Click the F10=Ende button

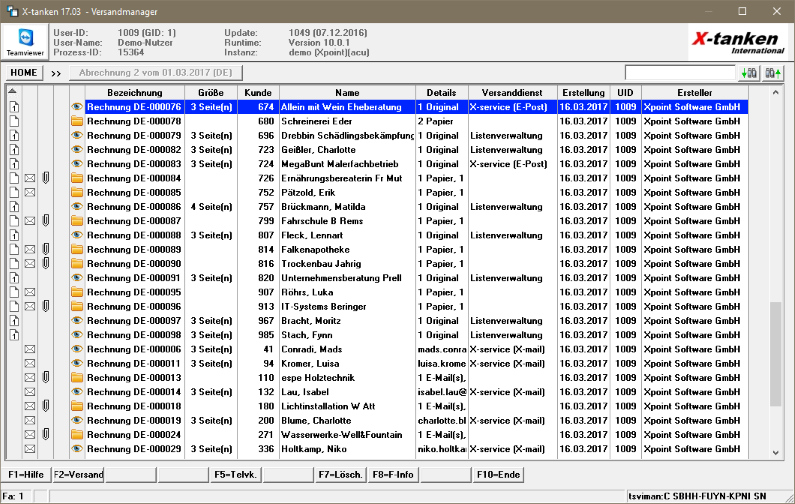click(498, 475)
